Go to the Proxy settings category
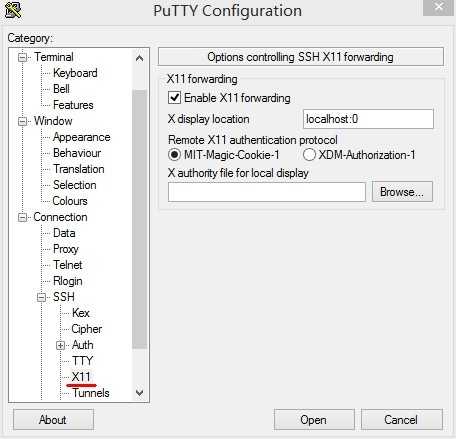This screenshot has width=456, height=439. tap(66, 249)
